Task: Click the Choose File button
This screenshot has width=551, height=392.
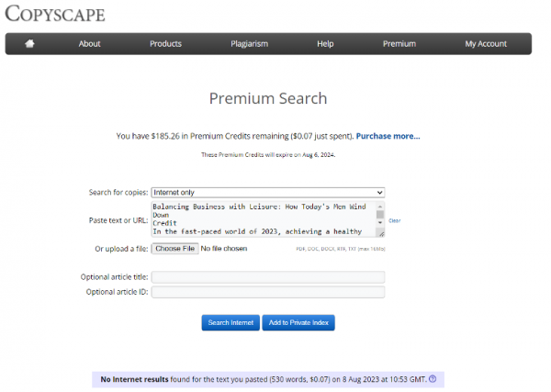Action: pyautogui.click(x=175, y=249)
